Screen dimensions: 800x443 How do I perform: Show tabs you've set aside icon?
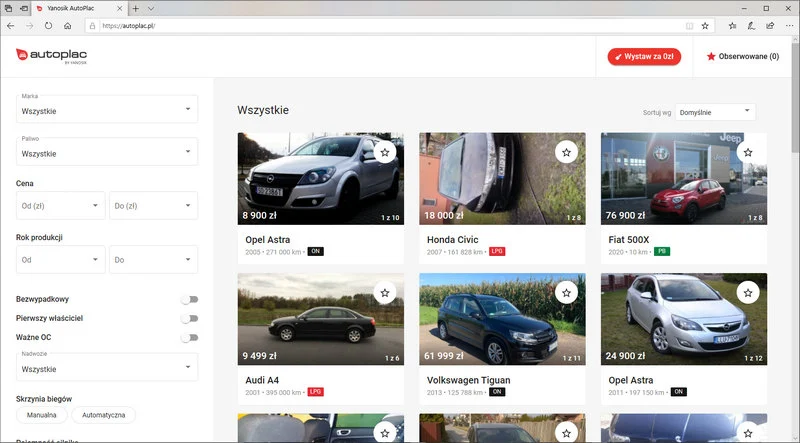click(x=9, y=9)
